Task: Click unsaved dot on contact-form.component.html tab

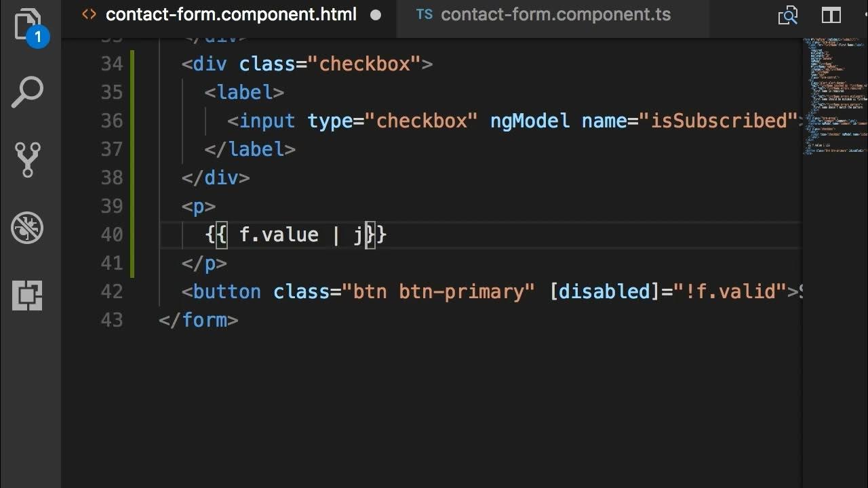Action: [x=376, y=15]
